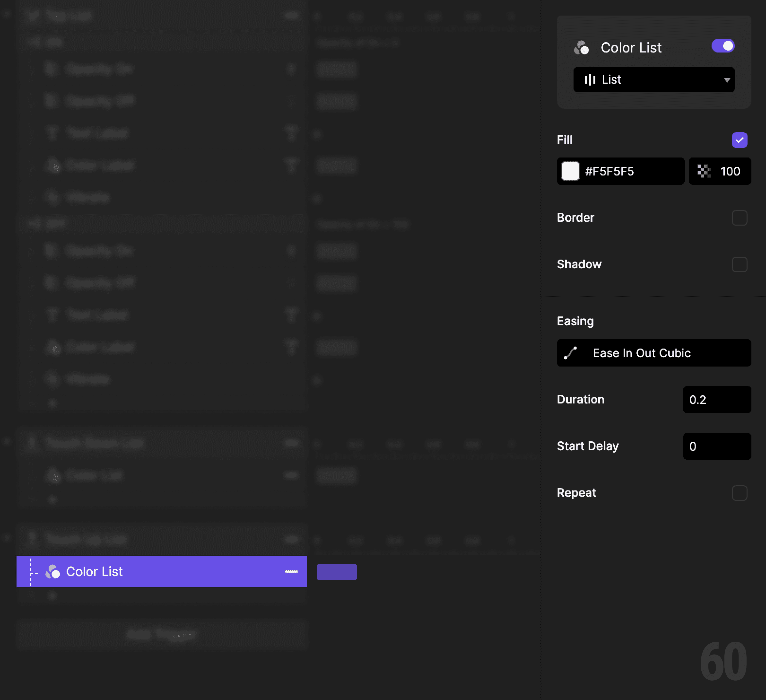Click the List dropdown arrow
The height and width of the screenshot is (700, 766).
[x=726, y=80]
